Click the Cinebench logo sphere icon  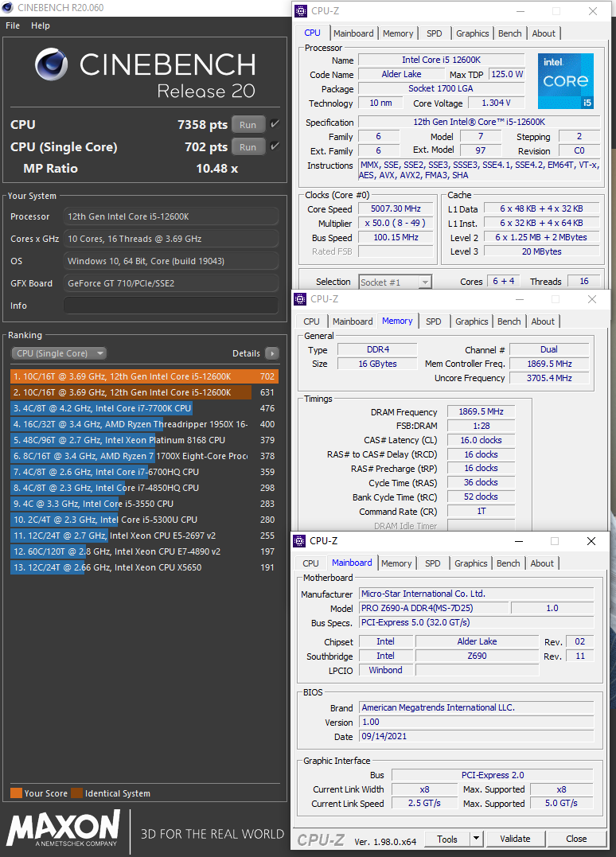(x=52, y=64)
